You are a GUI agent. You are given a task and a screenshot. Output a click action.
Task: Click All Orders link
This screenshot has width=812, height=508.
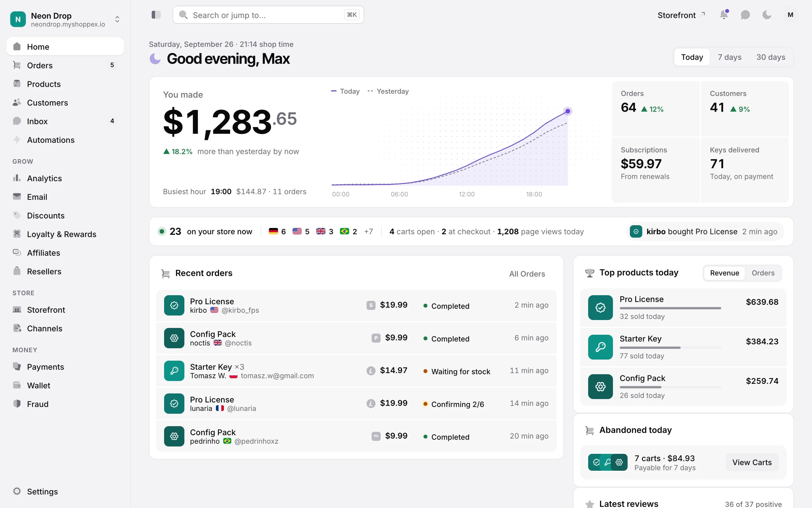tap(527, 274)
